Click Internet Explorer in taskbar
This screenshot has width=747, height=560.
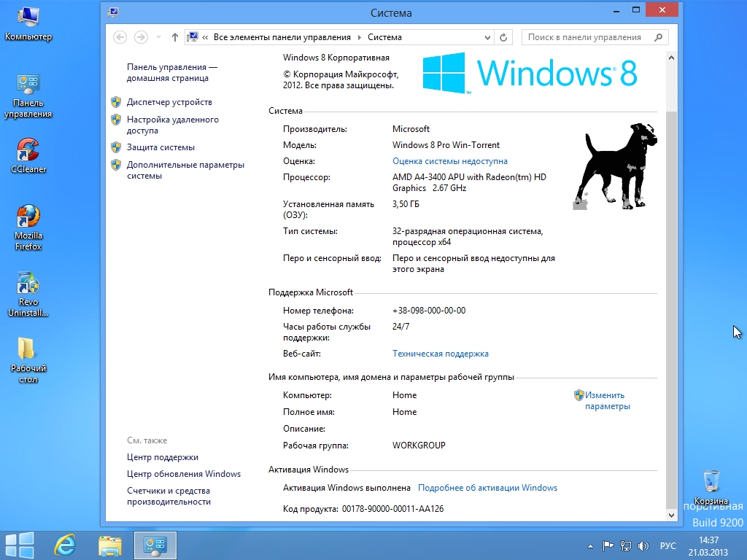click(66, 545)
